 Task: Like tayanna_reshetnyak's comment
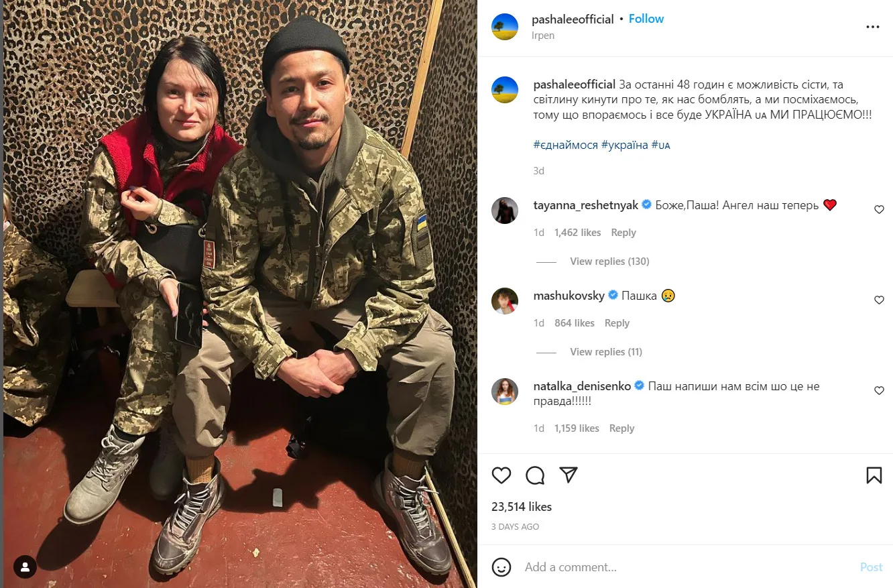879,210
